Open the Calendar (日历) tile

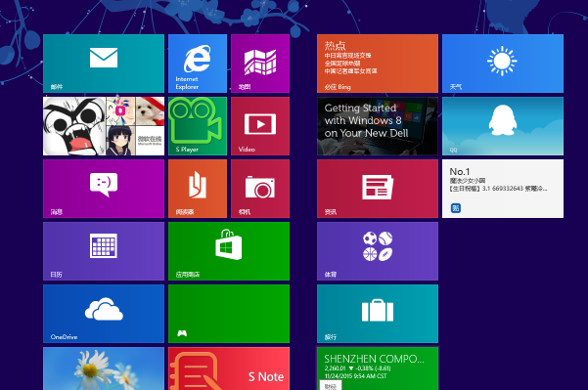(104, 251)
